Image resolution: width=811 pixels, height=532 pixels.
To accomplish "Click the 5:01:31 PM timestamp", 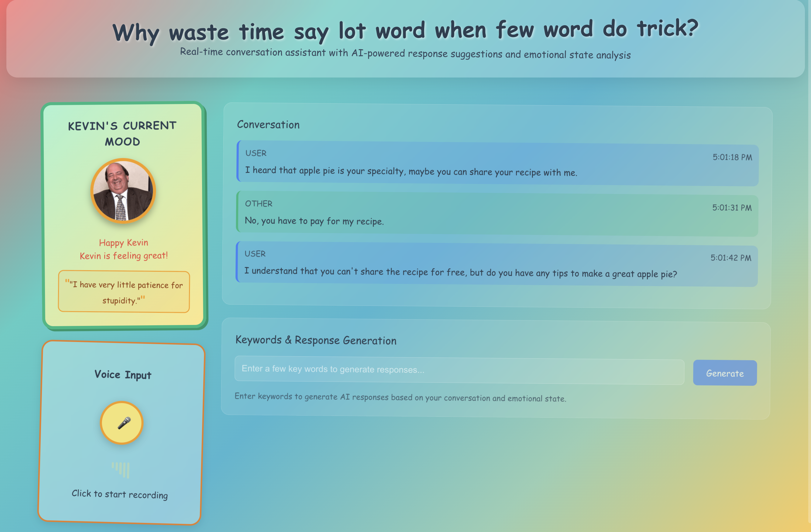I will click(x=732, y=208).
